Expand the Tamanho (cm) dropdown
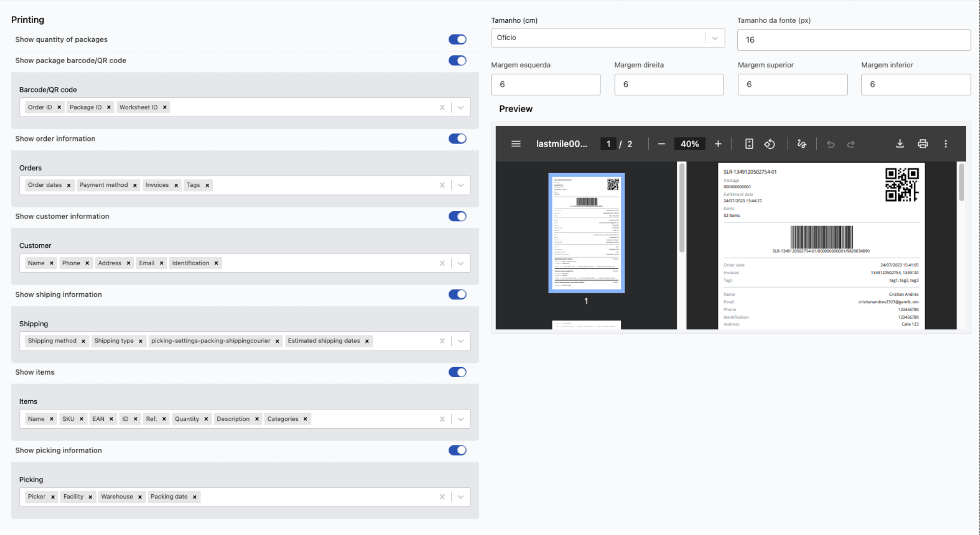The height and width of the screenshot is (535, 980). tap(715, 38)
